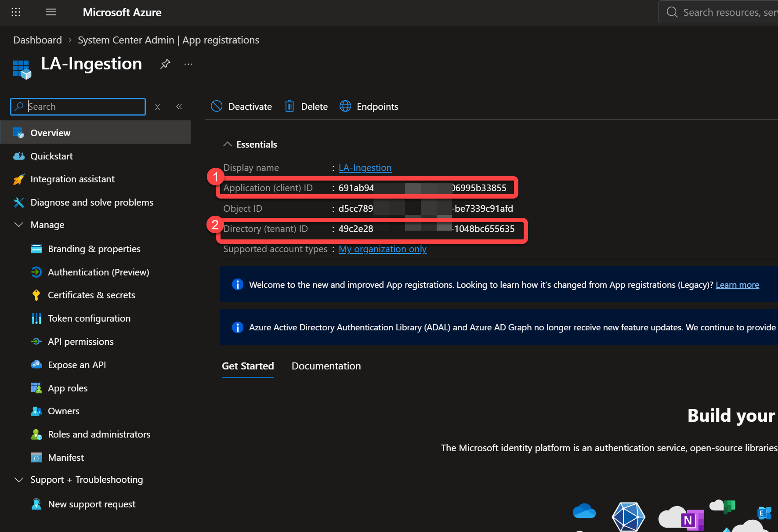Image resolution: width=778 pixels, height=532 pixels.
Task: Select the Application (client) ID value
Action: click(423, 188)
